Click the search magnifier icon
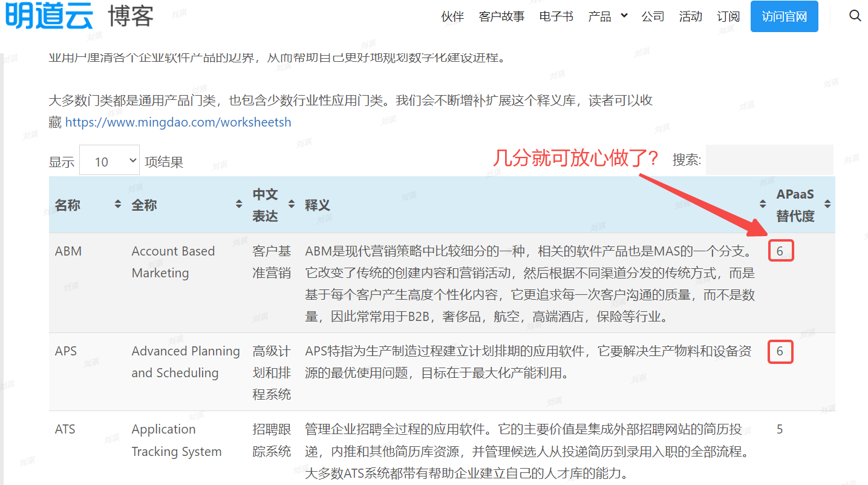Viewport: 868px width, 485px height. pyautogui.click(x=855, y=16)
